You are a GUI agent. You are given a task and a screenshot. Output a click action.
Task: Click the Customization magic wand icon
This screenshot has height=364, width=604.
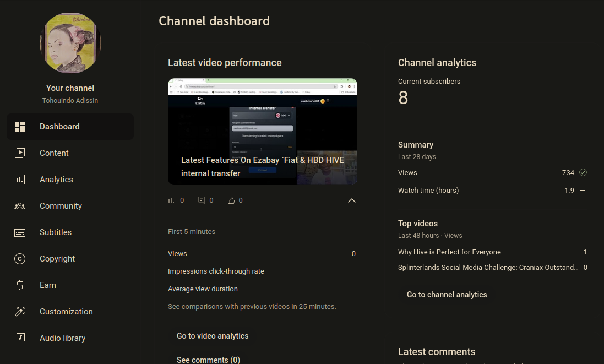click(20, 312)
